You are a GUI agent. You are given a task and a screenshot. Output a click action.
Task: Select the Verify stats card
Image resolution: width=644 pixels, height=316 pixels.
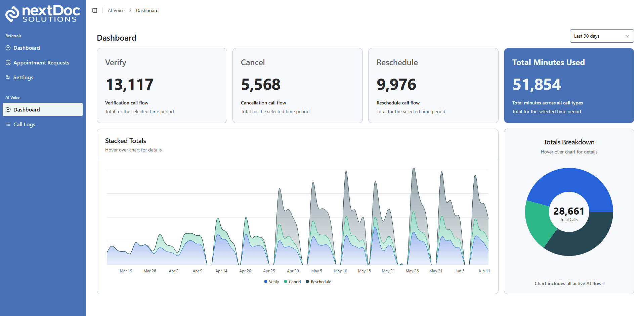pyautogui.click(x=162, y=86)
